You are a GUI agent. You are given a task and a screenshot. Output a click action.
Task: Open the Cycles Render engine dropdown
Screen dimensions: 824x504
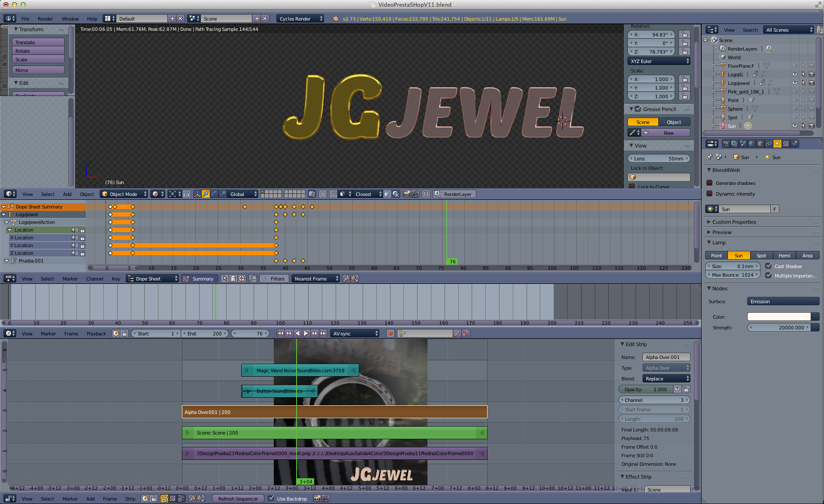point(300,19)
